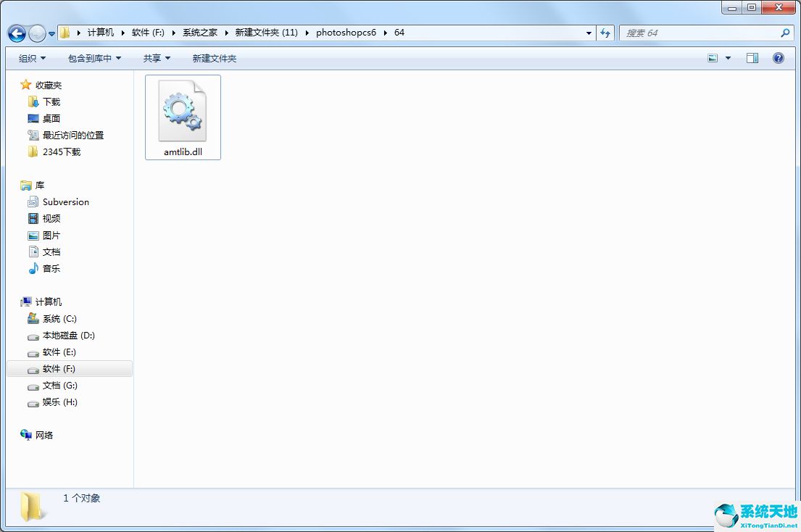Click the 下载 folder icon

coord(33,101)
